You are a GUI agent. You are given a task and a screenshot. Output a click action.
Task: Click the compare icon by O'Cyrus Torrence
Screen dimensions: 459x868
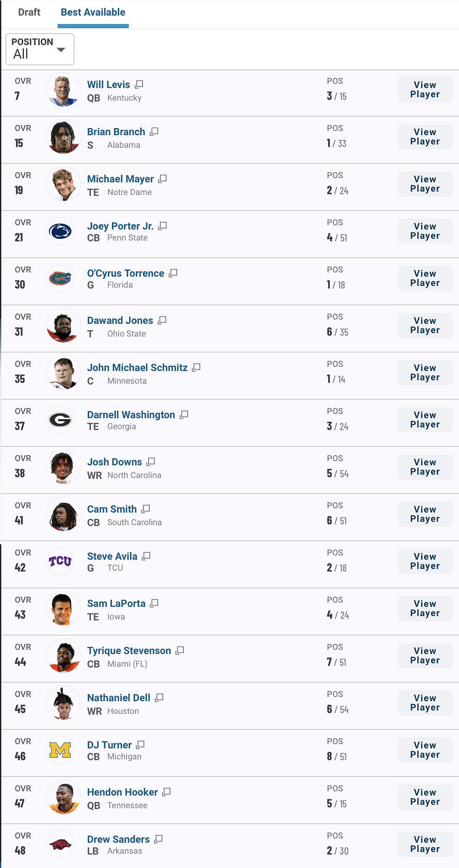click(x=173, y=273)
